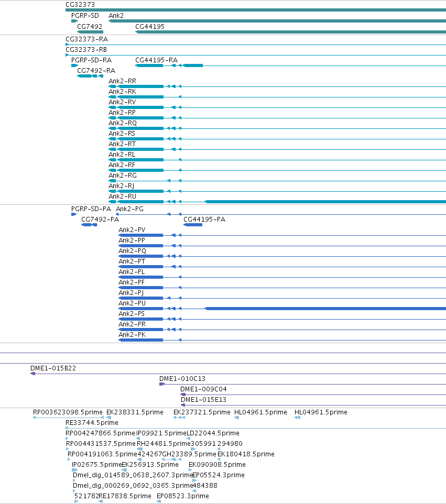Open transcript CG32373-RA
Viewport: 446px width, 504px height.
[x=87, y=39]
